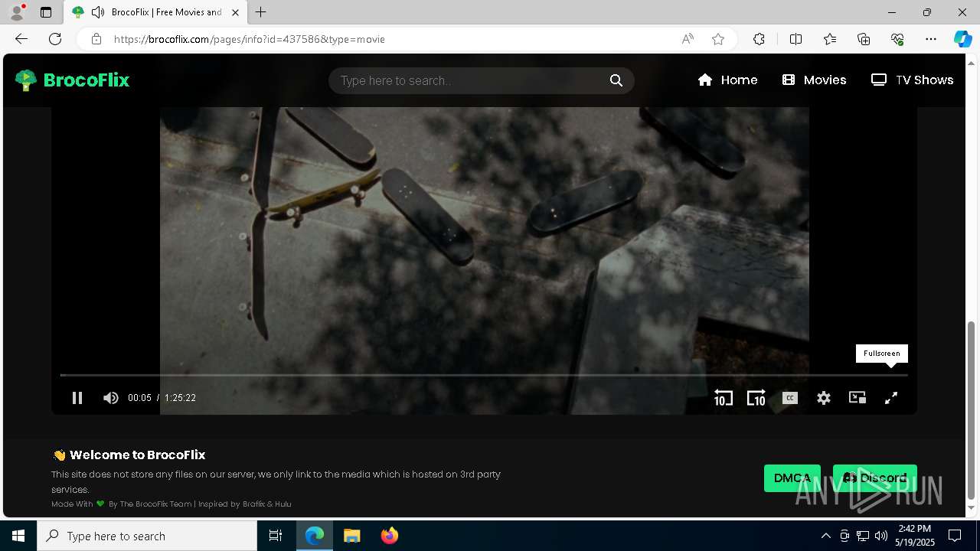The width and height of the screenshot is (980, 551).
Task: Open the Favorites list
Action: [830, 39]
